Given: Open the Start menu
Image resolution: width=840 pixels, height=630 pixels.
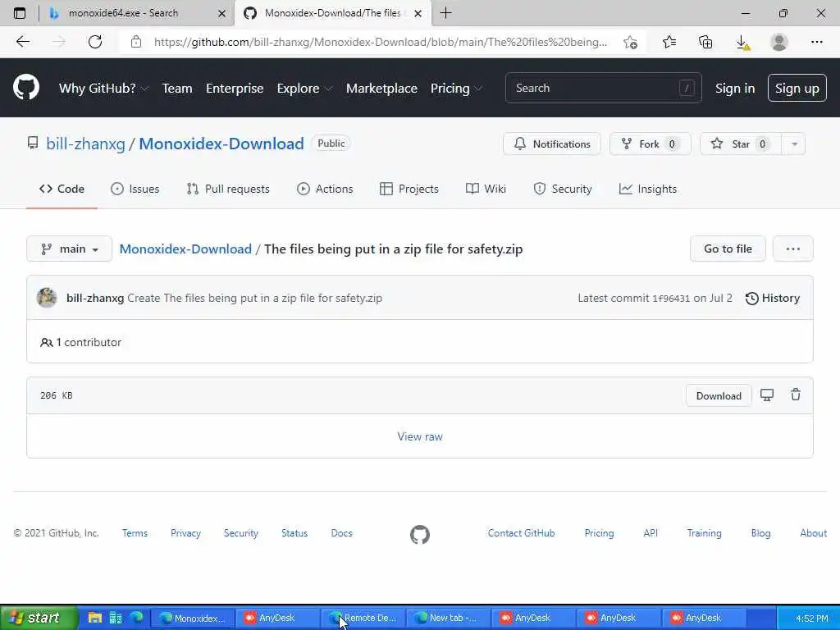Looking at the screenshot, I should click(39, 618).
